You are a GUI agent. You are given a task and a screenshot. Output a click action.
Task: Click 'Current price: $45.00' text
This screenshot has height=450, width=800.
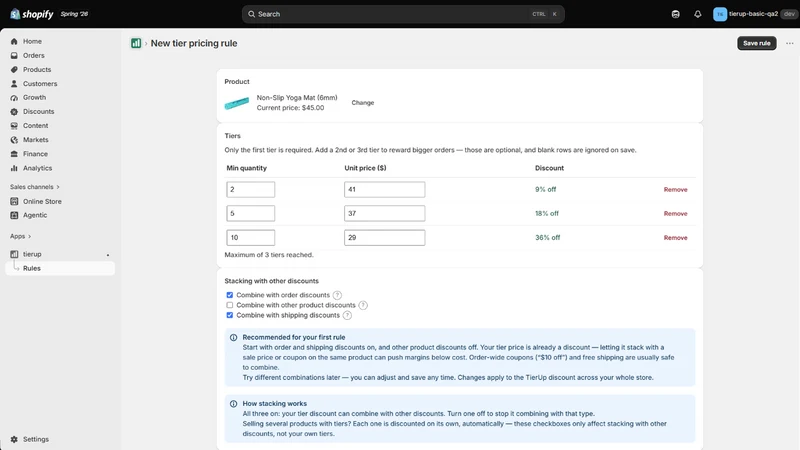(290, 108)
